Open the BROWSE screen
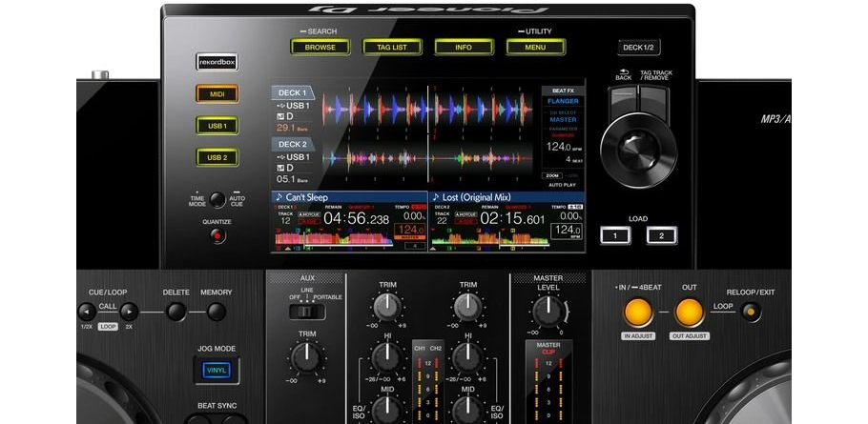 pyautogui.click(x=320, y=47)
